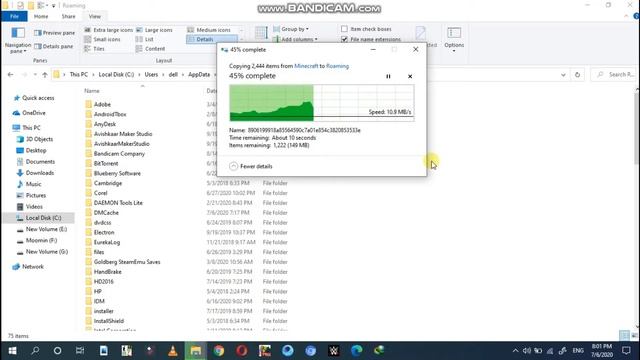Open the Options button in the ribbon
The width and height of the screenshot is (640, 360).
[454, 40]
